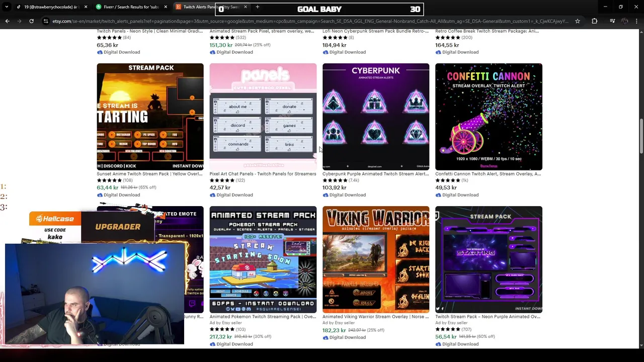The width and height of the screenshot is (644, 362).
Task: Switch to the TikTok strawberrychocolade tab
Action: point(50,7)
